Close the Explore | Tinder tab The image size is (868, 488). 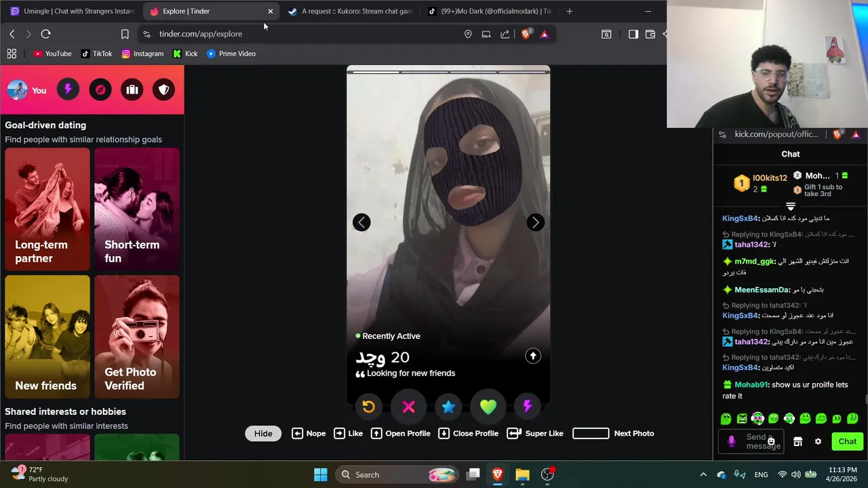tap(271, 12)
